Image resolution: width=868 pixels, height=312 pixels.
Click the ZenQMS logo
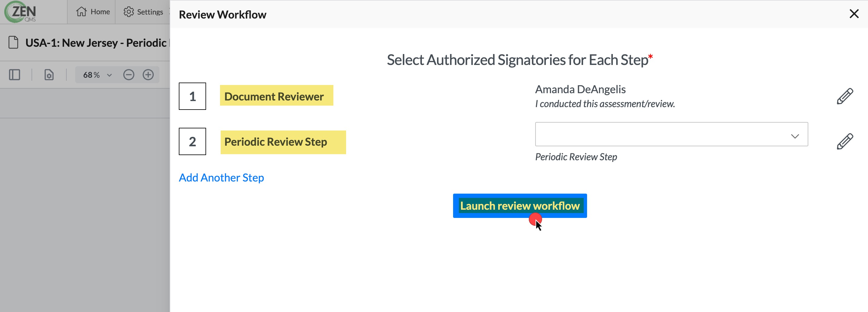pos(21,12)
